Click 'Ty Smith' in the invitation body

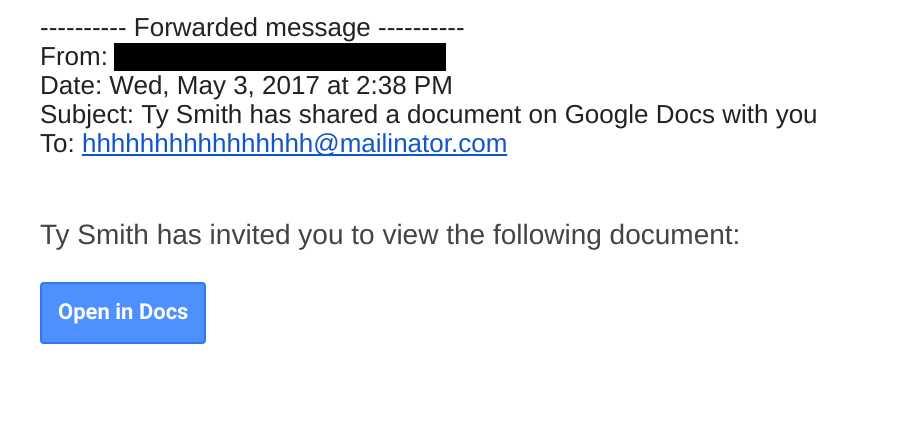[x=95, y=235]
